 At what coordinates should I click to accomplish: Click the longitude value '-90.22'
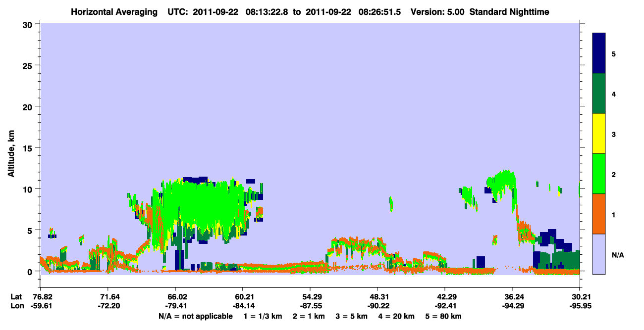(x=377, y=306)
